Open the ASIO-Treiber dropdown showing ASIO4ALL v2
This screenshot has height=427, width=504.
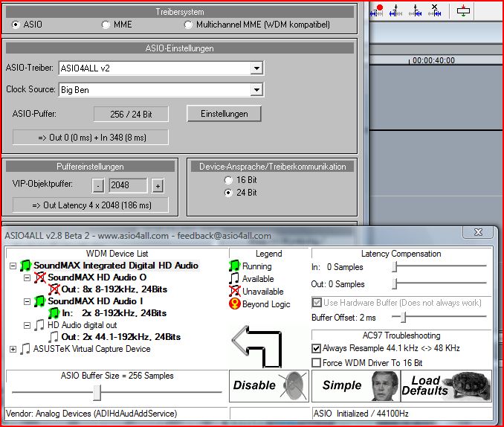(x=256, y=68)
